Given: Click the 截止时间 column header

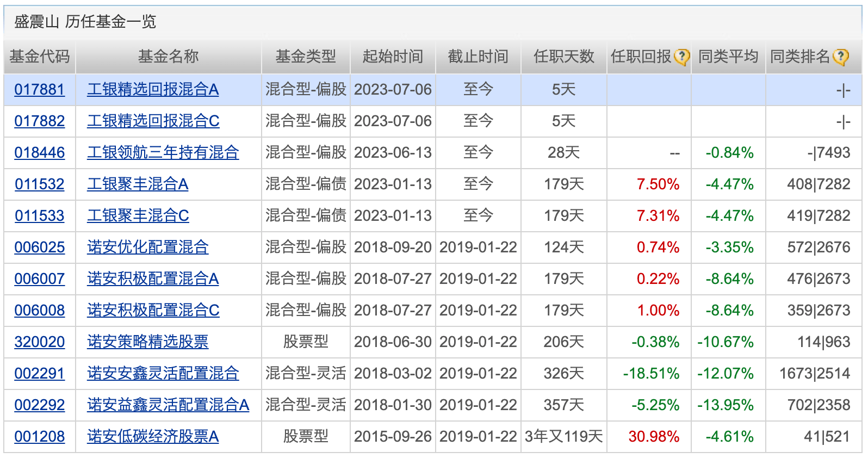Looking at the screenshot, I should pos(478,57).
